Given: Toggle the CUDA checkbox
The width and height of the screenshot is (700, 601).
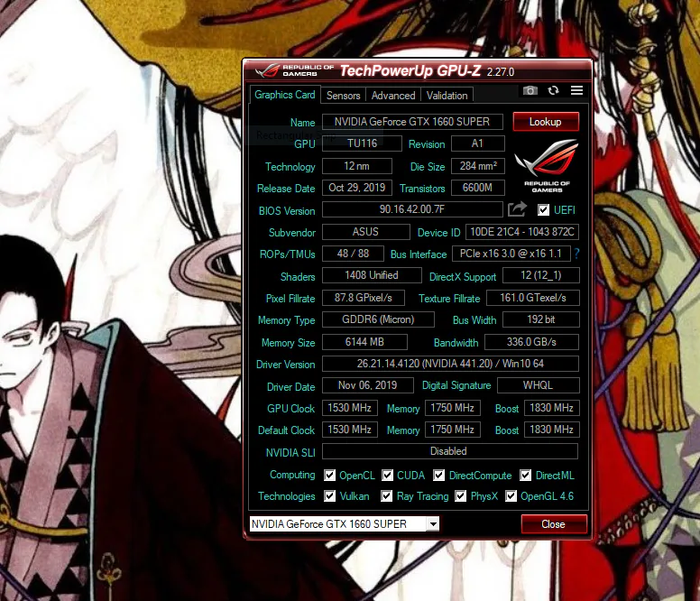Looking at the screenshot, I should (387, 475).
